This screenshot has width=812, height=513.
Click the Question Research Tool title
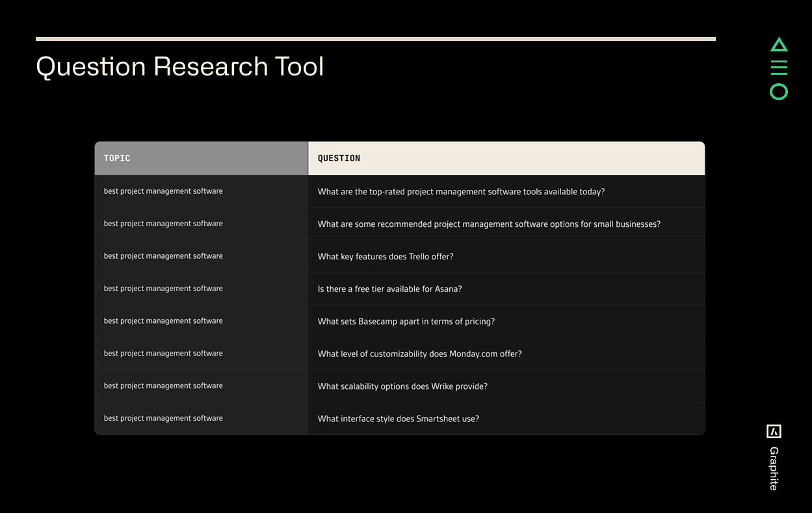(x=180, y=66)
